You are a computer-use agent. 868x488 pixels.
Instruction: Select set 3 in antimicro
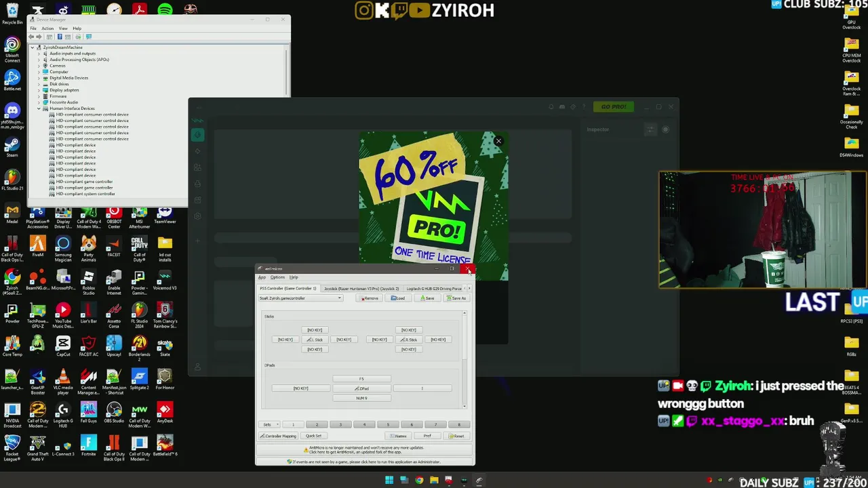(x=340, y=424)
